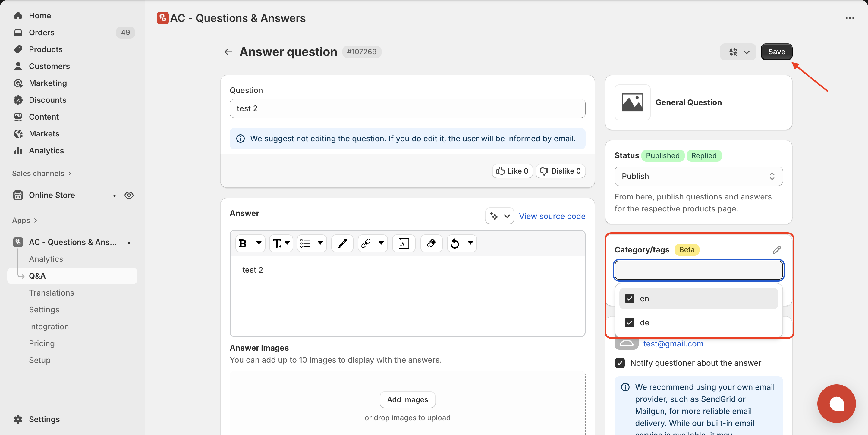Go to Orders in the sidebar
The height and width of the screenshot is (435, 868).
(42, 32)
